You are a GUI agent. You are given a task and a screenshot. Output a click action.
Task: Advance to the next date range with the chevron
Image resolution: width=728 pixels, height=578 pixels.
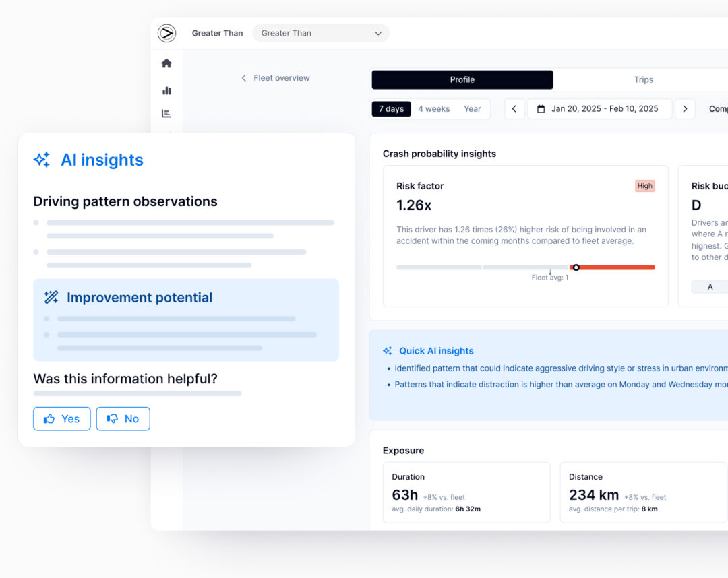coord(685,108)
